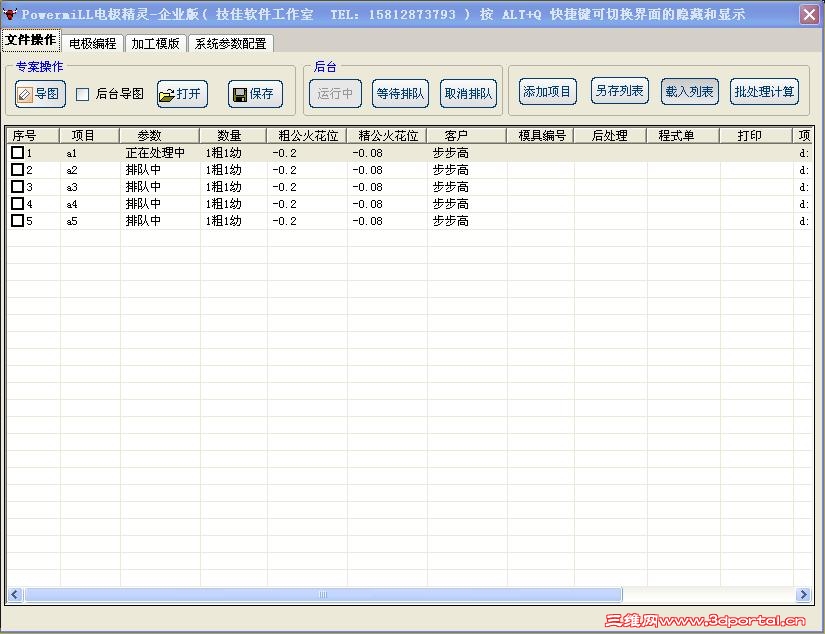
Task: Check the checkbox for row 1 (a1)
Action: [17, 153]
